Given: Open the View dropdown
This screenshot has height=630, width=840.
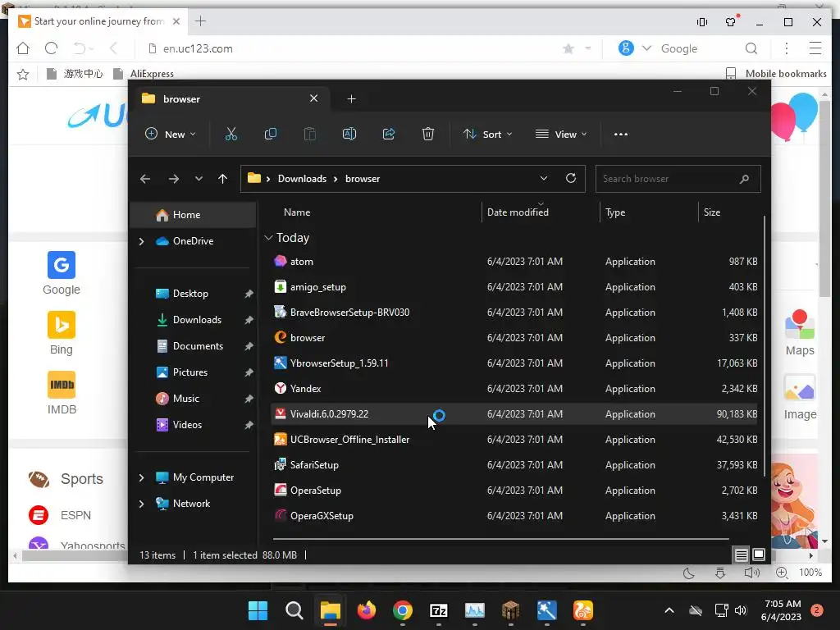Looking at the screenshot, I should (561, 134).
